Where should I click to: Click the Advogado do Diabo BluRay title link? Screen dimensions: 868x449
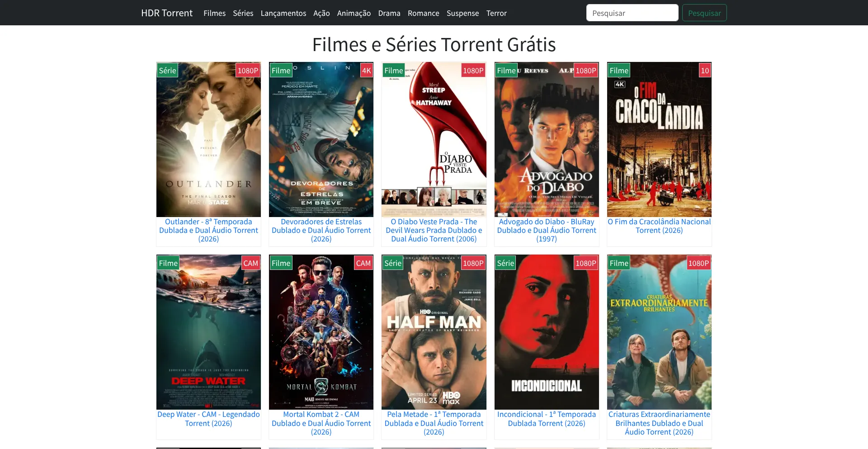[547, 230]
